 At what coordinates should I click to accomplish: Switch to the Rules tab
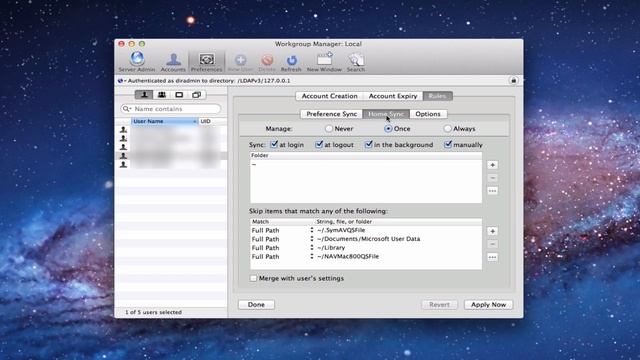click(438, 96)
